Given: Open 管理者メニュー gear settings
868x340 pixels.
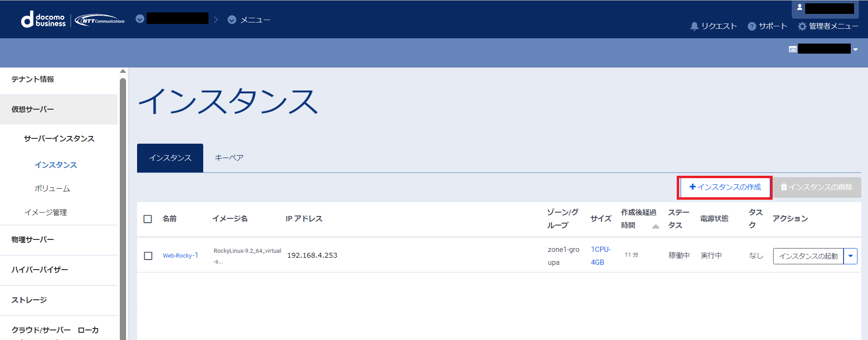Looking at the screenshot, I should 828,26.
